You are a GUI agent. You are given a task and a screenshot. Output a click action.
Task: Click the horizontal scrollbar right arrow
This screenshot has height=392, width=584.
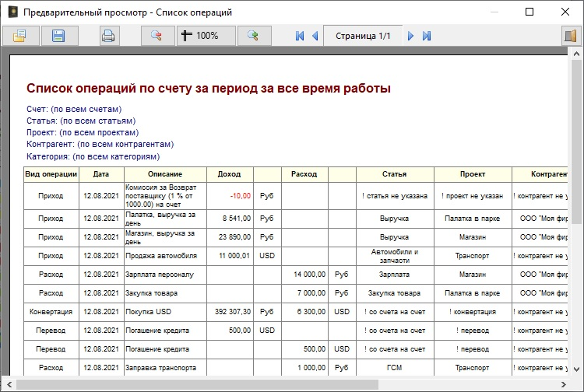564,384
